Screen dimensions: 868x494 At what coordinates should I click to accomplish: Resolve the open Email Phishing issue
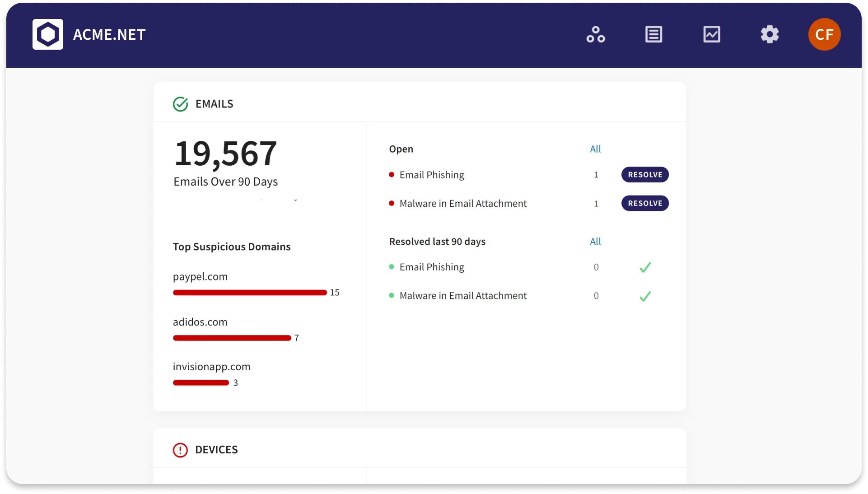coord(645,175)
